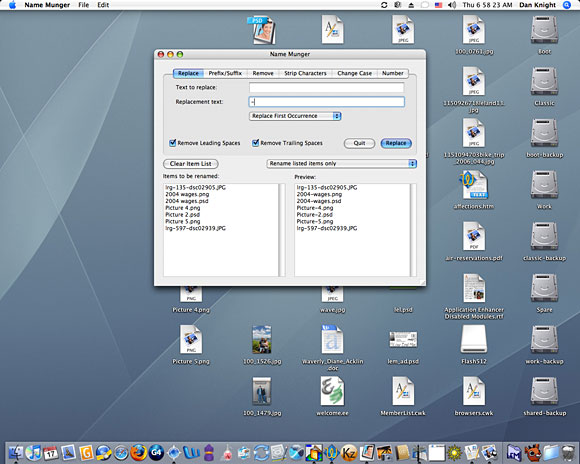580x464 pixels.
Task: Open the Trash in the Dock
Action: coord(568,453)
